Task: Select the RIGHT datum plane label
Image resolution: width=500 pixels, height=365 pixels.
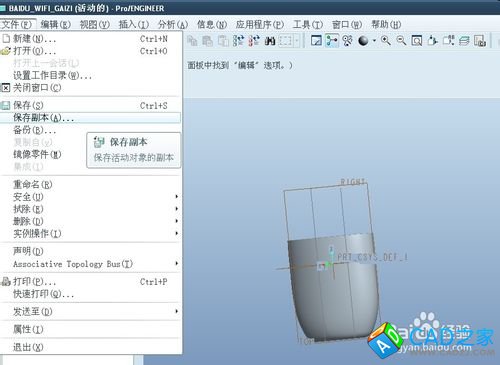Action: [x=353, y=182]
